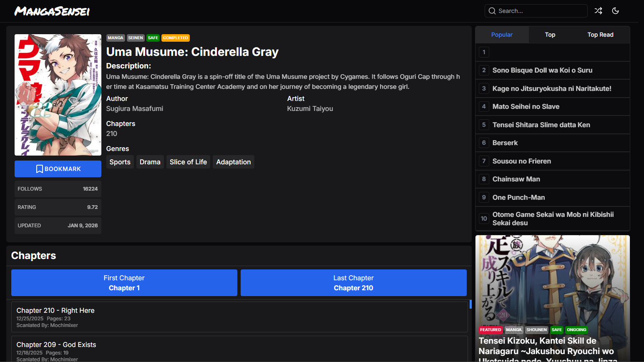Click the MANGA type badge near the title
This screenshot has height=362, width=644.
[x=116, y=38]
